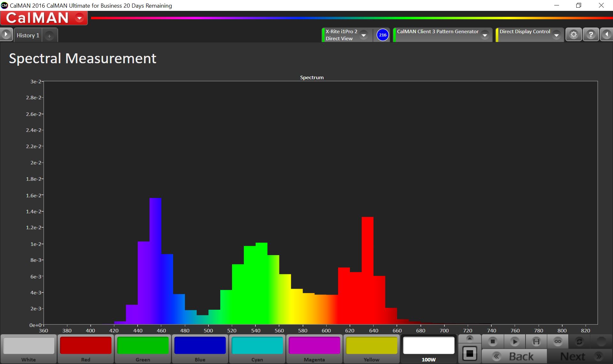Expand Direct Display Control dropdown
Screen dimensions: 613x364
(556, 35)
